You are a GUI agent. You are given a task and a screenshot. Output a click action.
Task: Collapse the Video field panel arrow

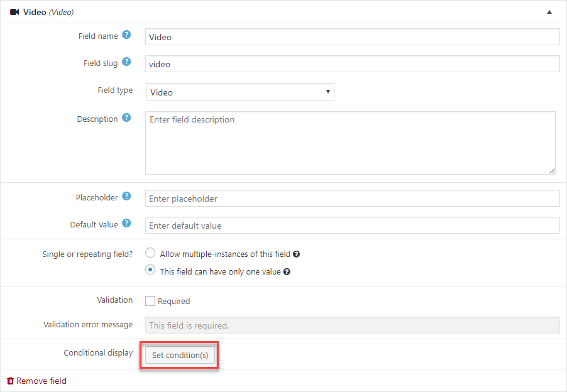[549, 13]
